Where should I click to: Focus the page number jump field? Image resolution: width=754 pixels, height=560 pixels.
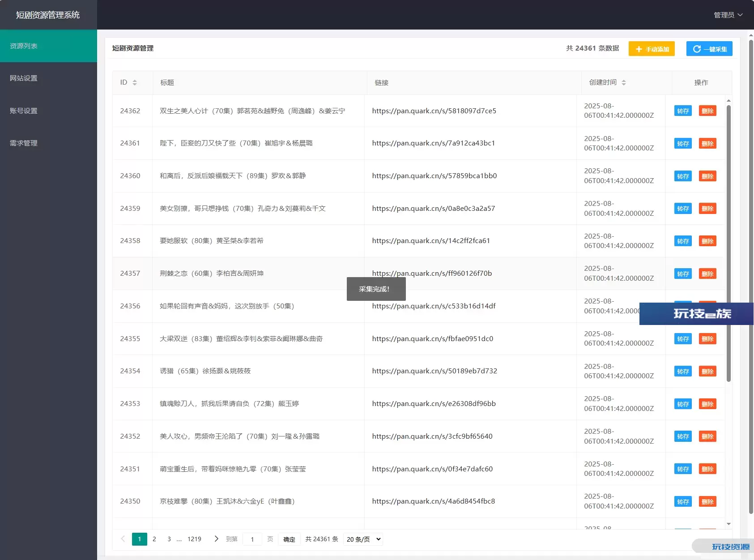[252, 539]
